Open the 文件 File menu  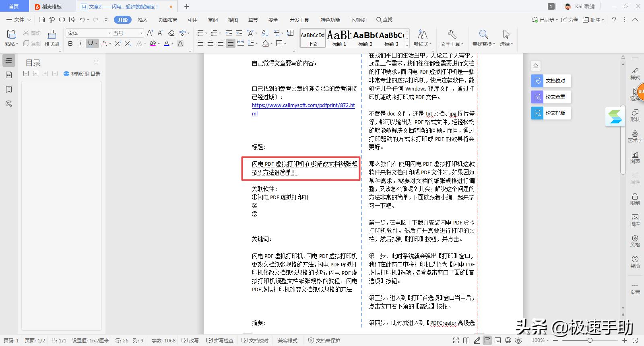coord(19,20)
